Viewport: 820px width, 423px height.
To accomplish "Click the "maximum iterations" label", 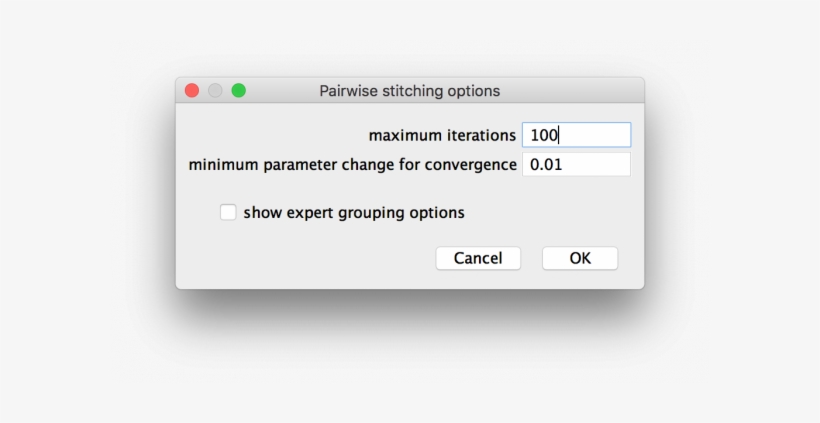I will [442, 135].
